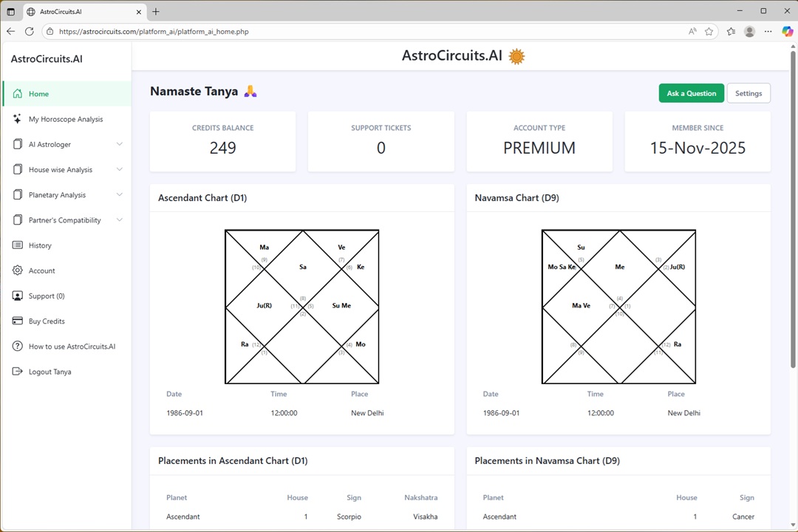Refresh the browser page
The height and width of the screenshot is (532, 798).
pos(30,32)
